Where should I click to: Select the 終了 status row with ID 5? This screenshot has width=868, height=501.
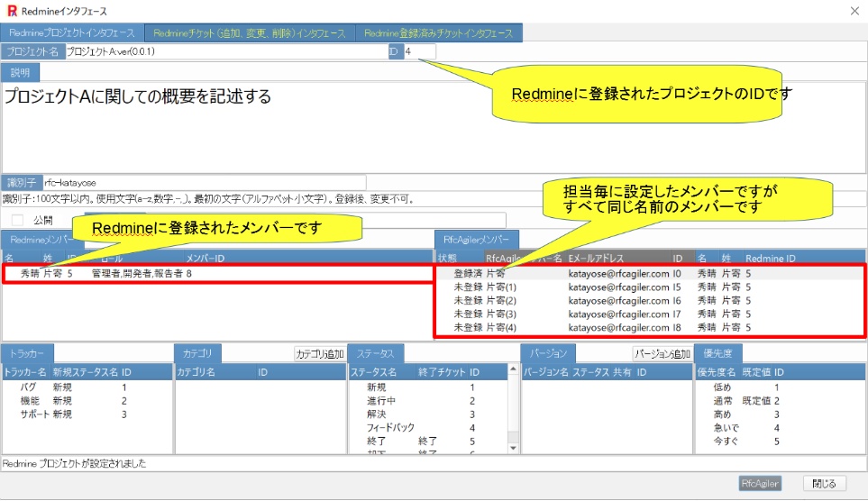tap(428, 442)
